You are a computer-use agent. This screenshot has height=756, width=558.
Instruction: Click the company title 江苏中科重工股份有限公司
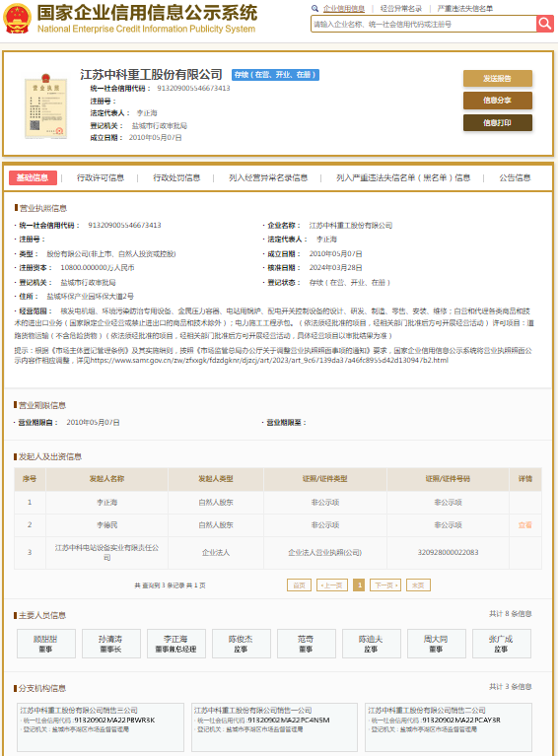(x=151, y=74)
